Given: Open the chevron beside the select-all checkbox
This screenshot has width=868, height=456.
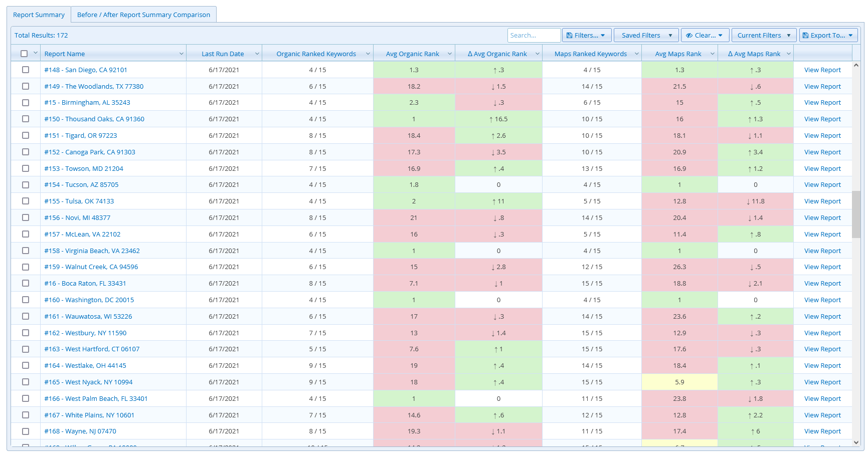Looking at the screenshot, I should tap(36, 53).
